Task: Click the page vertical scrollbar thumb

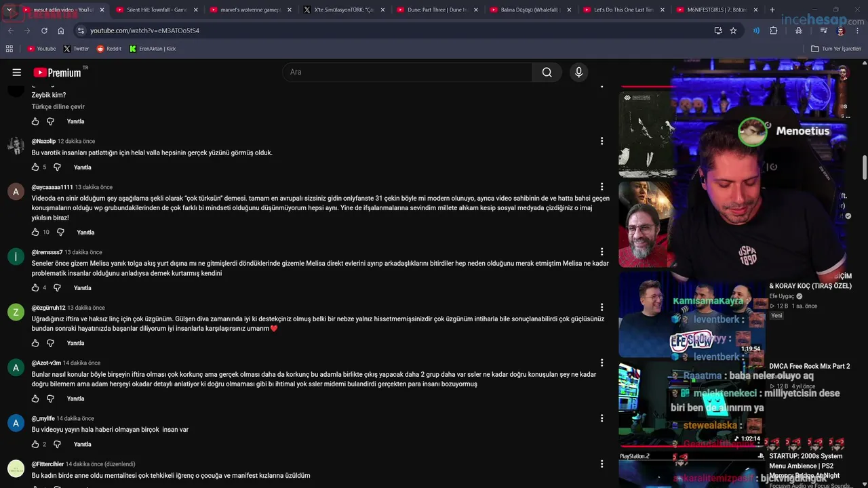Action: pos(864,168)
